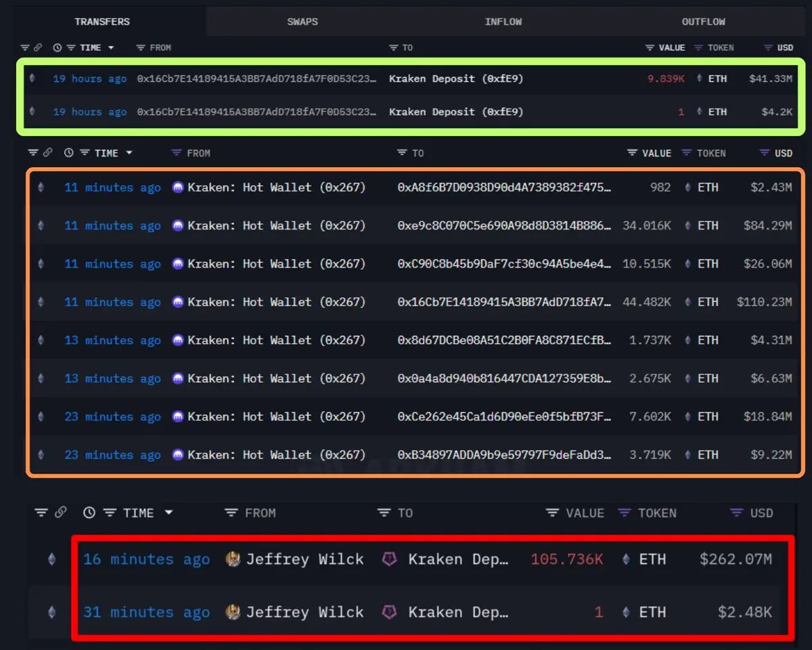Select the OUTFLOW tab

coord(704,22)
